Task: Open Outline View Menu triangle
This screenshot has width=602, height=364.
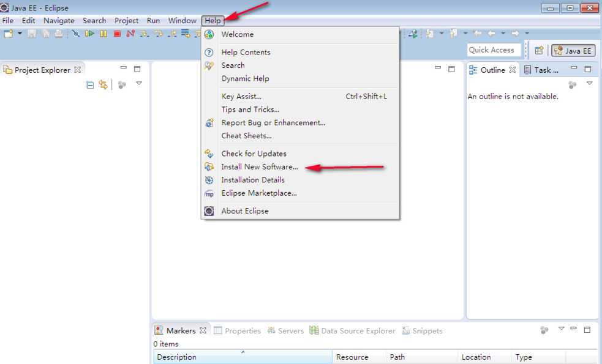Action: pyautogui.click(x=590, y=83)
